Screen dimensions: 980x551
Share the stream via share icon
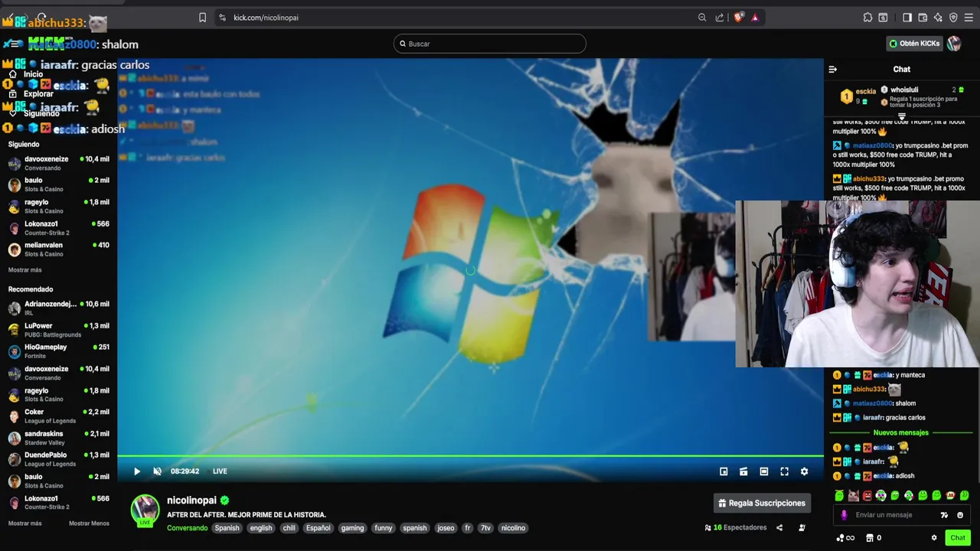[x=779, y=527]
